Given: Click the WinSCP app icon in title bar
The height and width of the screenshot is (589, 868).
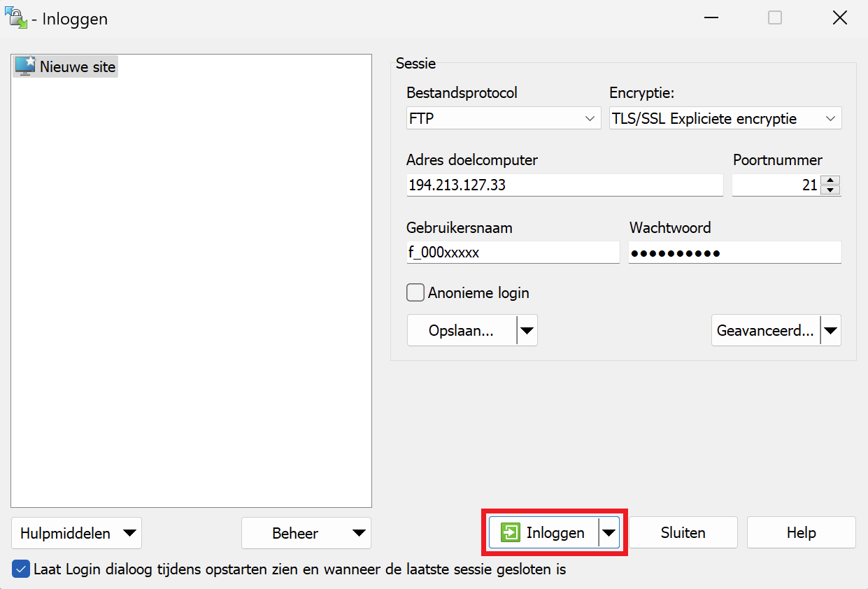Looking at the screenshot, I should click(x=16, y=18).
